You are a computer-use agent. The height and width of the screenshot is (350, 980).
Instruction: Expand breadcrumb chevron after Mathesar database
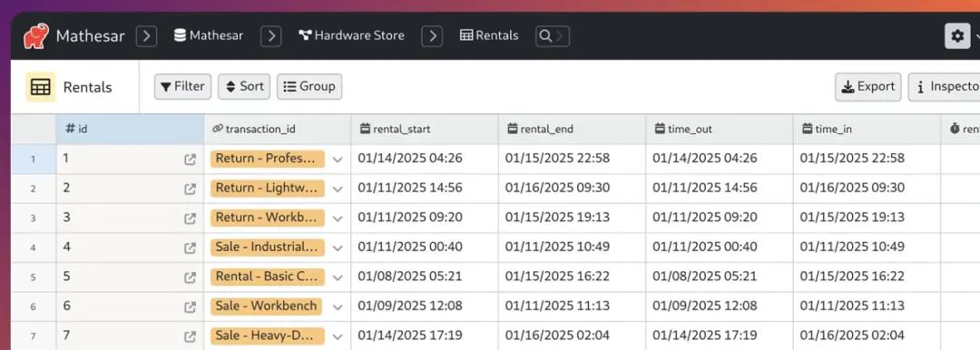(271, 35)
